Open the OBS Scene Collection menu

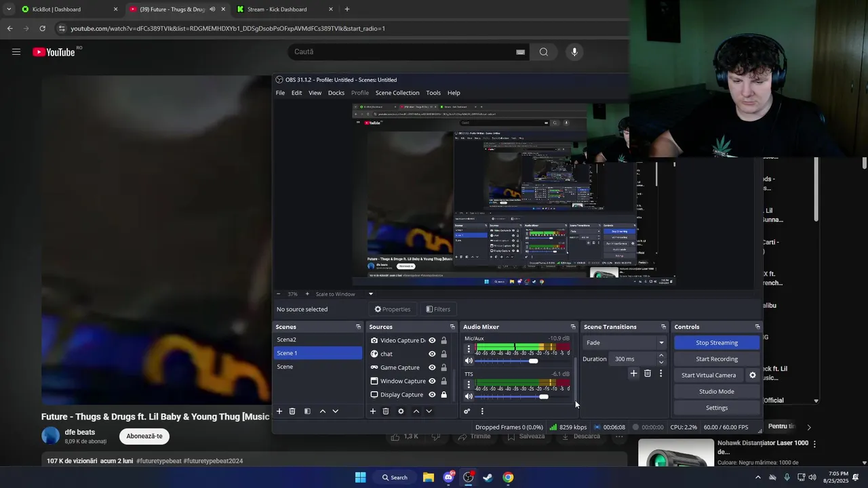397,93
